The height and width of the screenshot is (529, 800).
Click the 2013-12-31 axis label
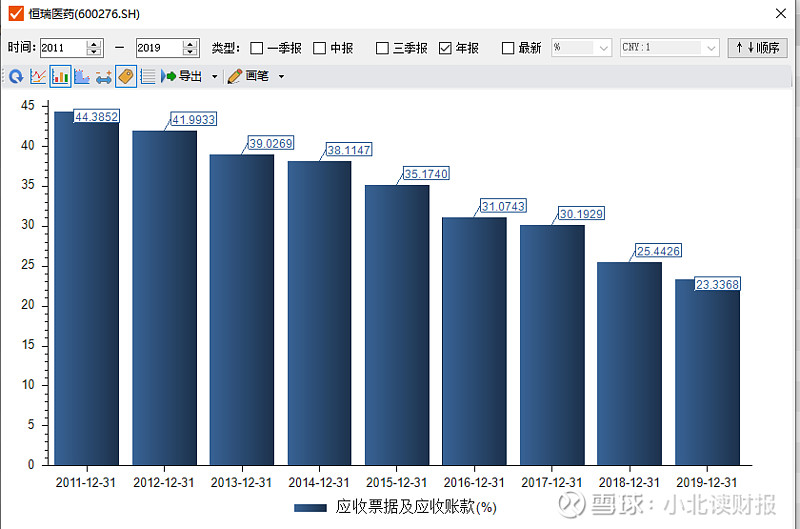tap(241, 482)
